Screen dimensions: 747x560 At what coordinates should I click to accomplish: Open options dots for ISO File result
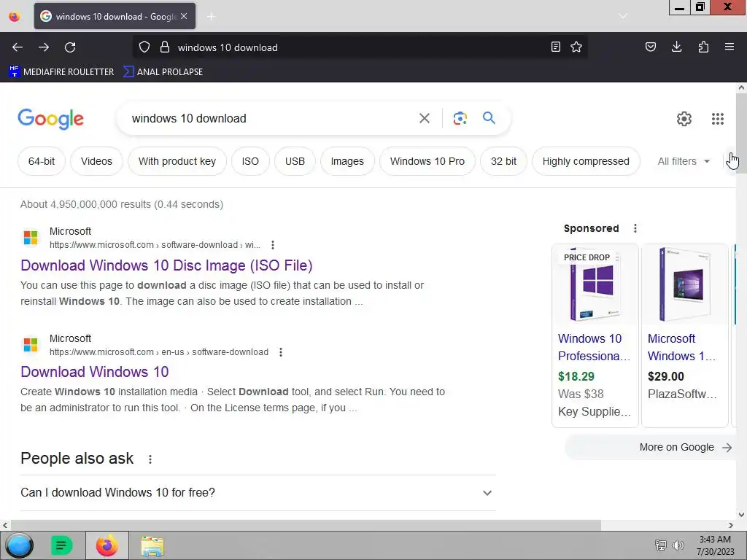click(273, 245)
